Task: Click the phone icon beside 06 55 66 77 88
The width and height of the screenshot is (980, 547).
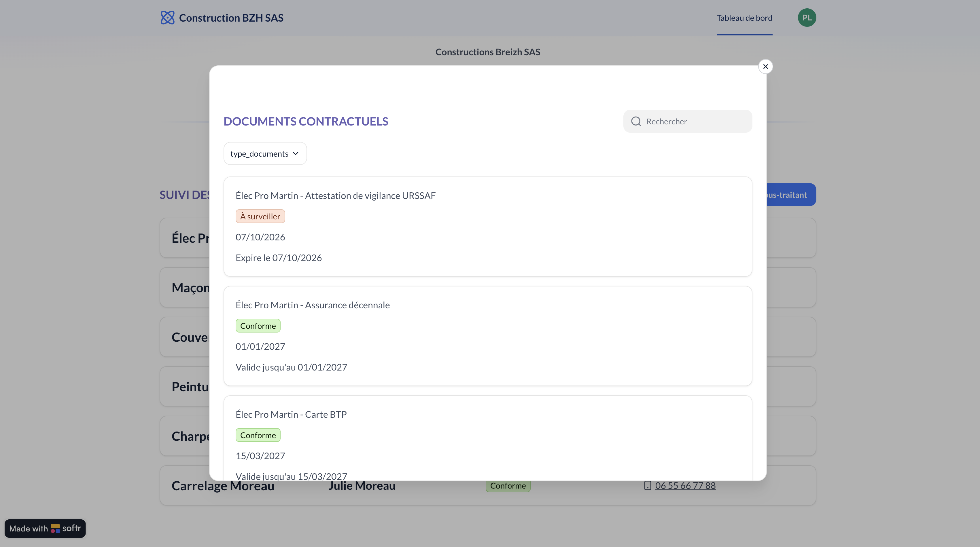Action: point(648,485)
